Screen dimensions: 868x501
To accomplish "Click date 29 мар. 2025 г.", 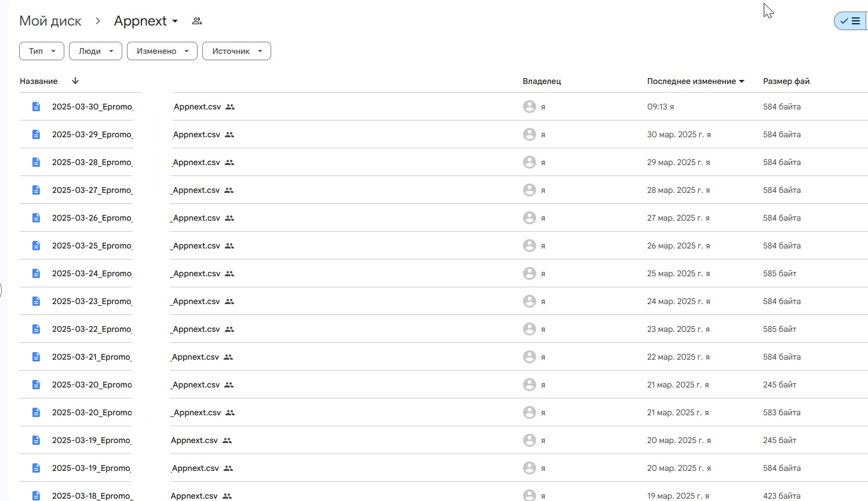I will point(675,162).
